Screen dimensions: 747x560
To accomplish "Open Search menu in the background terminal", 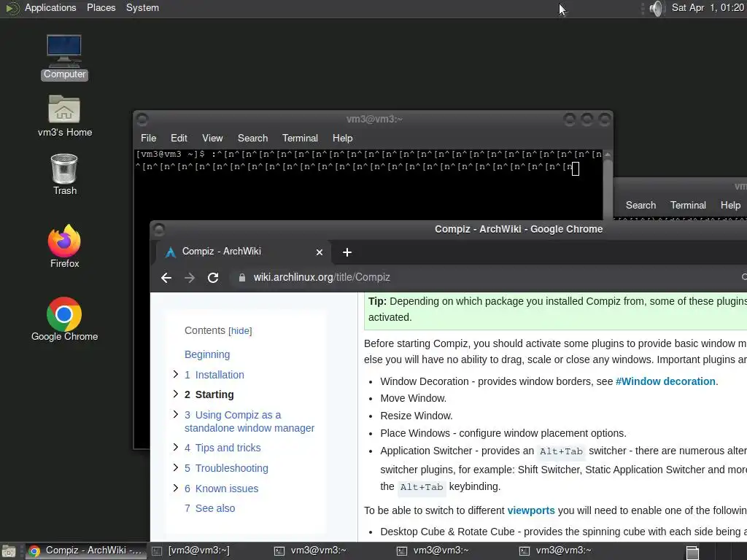I will (x=640, y=205).
